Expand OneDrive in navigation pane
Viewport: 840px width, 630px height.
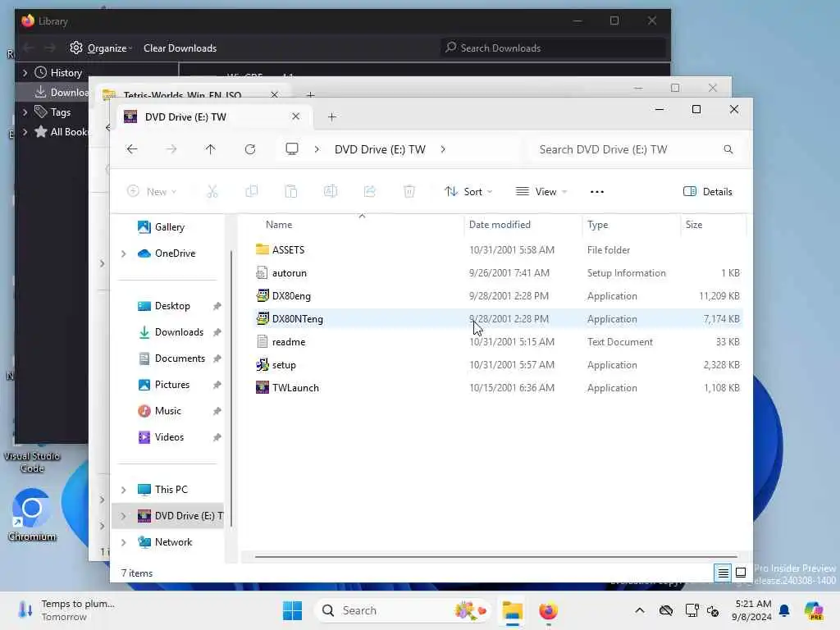[124, 253]
